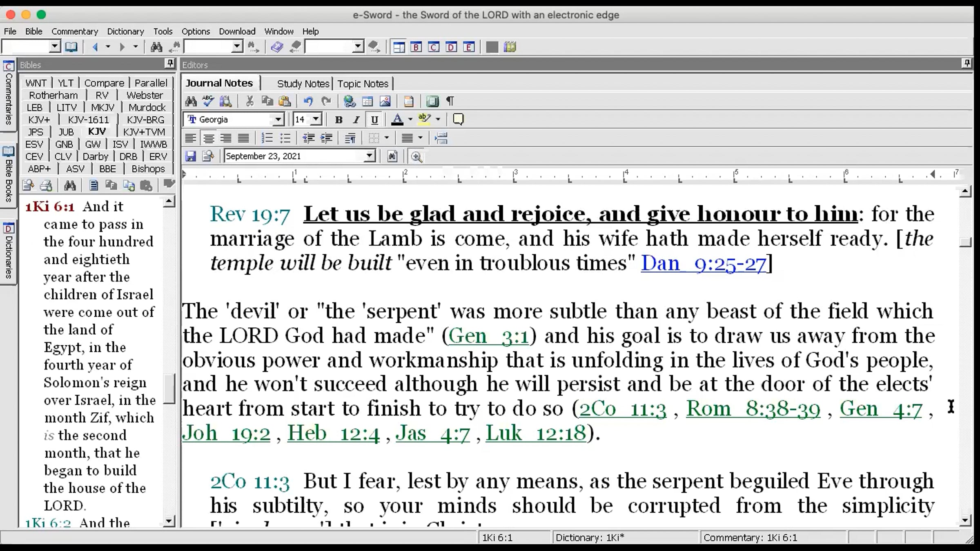Toggle bold formatting

339,120
